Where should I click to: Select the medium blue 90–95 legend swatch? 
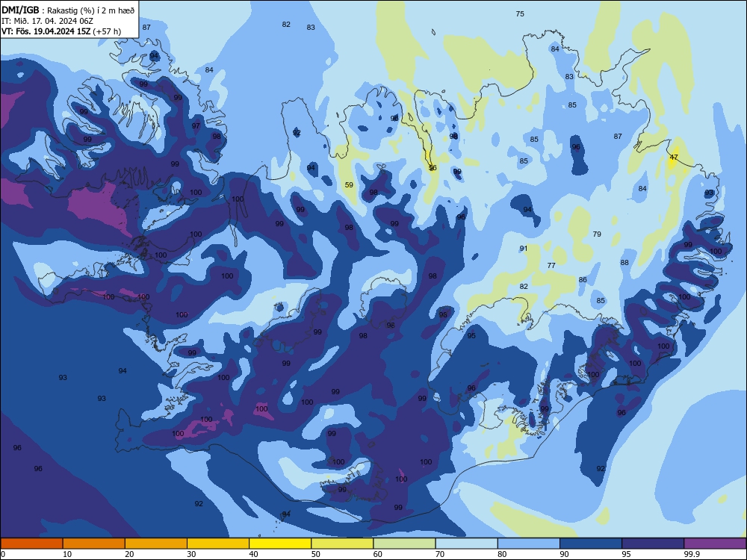tap(591, 544)
